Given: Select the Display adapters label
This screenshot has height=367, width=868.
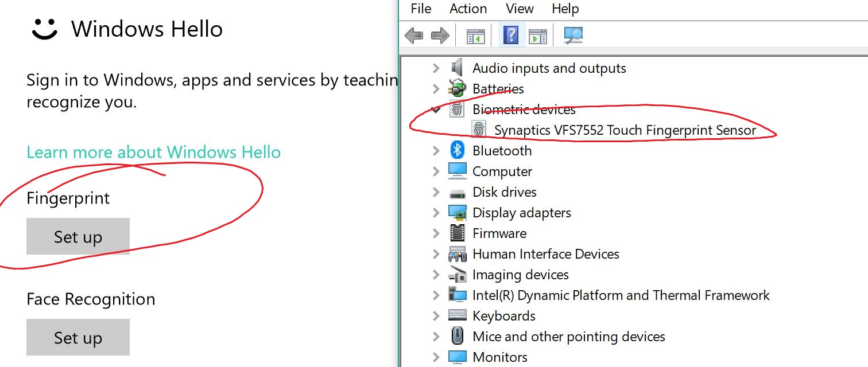Looking at the screenshot, I should point(521,213).
